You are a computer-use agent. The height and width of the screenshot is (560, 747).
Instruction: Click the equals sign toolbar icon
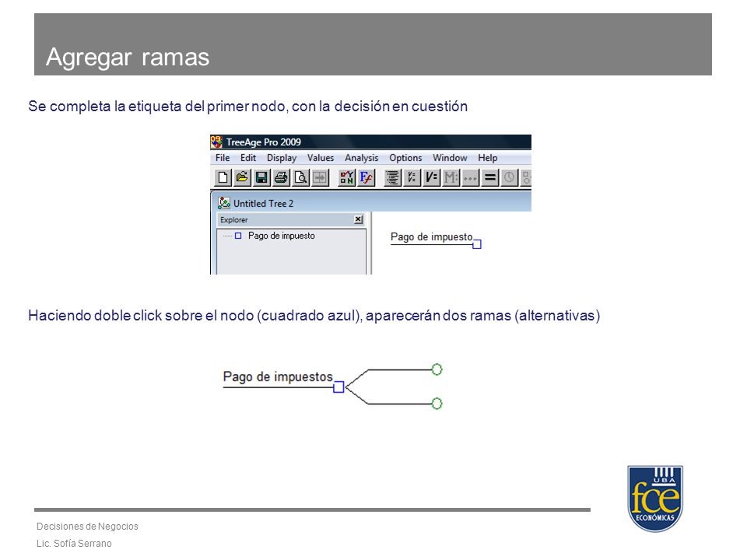tap(489, 177)
